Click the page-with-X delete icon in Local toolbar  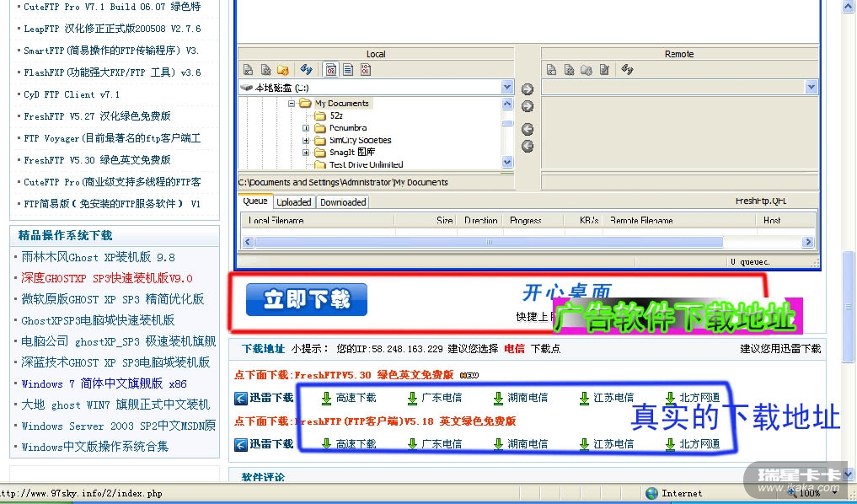(265, 70)
